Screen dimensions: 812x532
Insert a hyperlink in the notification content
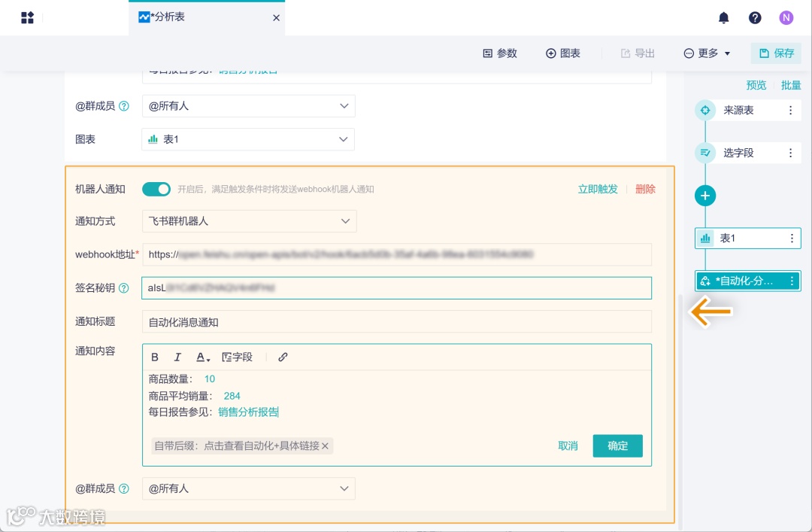tap(283, 357)
